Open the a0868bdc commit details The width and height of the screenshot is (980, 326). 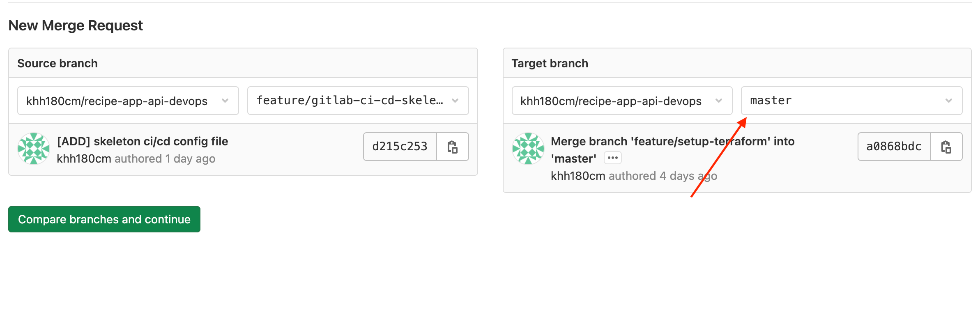point(893,147)
